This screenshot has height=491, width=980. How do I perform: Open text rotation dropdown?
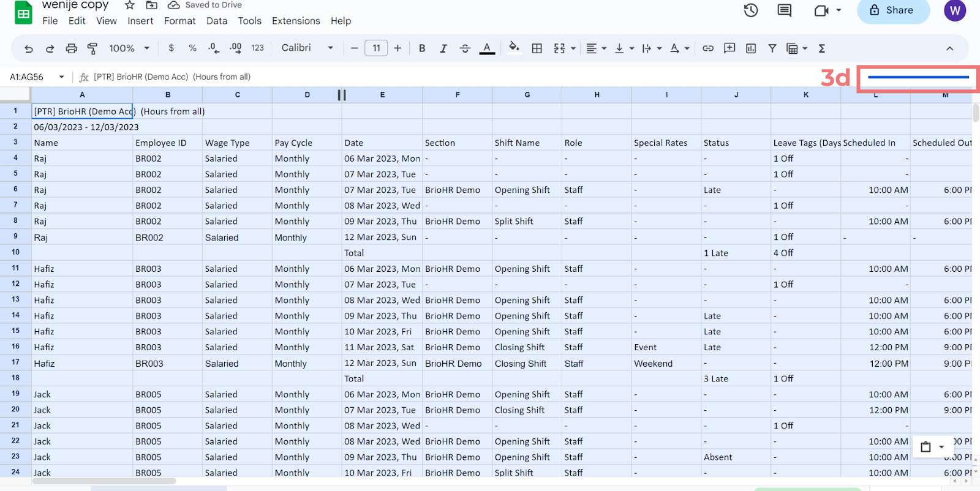coord(679,48)
